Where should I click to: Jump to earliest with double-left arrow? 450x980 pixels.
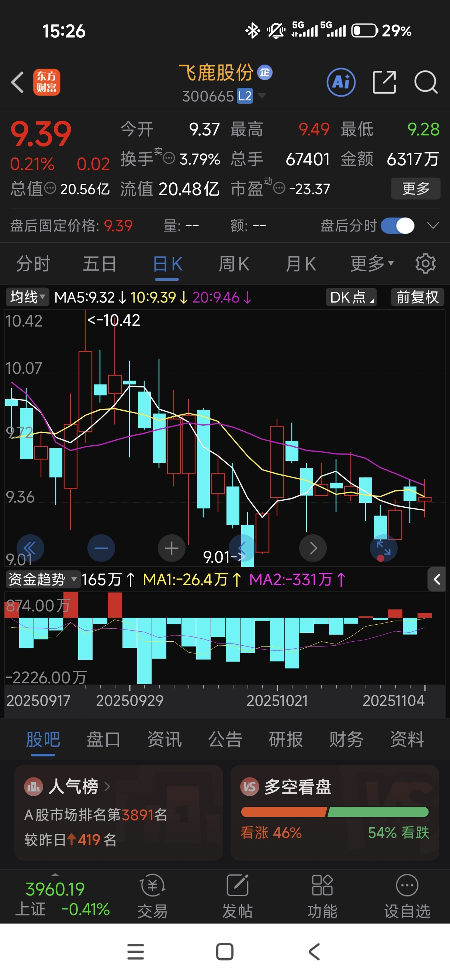point(31,548)
